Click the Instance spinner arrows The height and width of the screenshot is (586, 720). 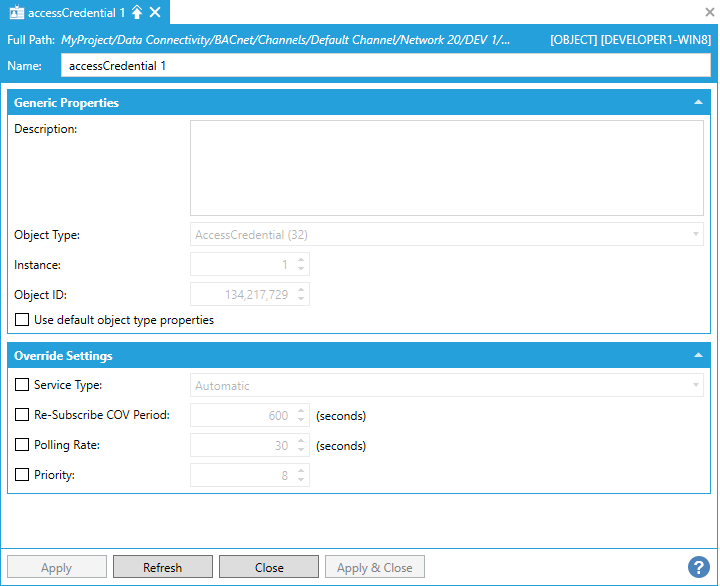click(301, 264)
